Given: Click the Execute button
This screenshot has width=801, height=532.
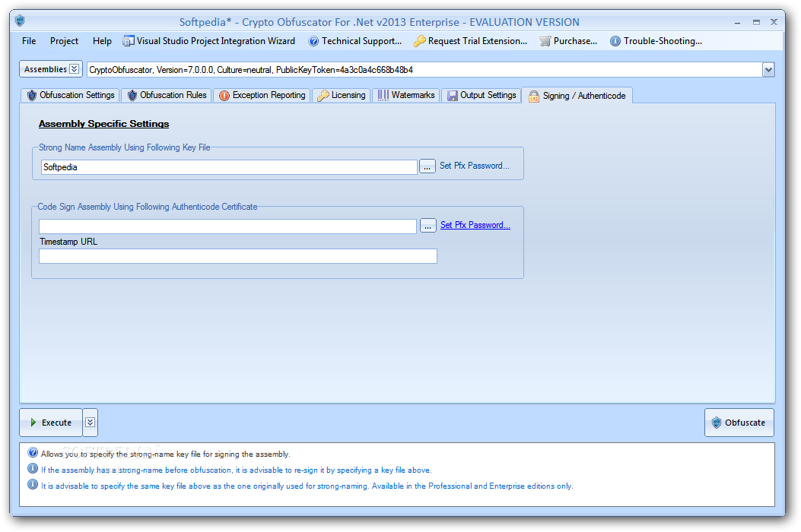Looking at the screenshot, I should [x=50, y=423].
